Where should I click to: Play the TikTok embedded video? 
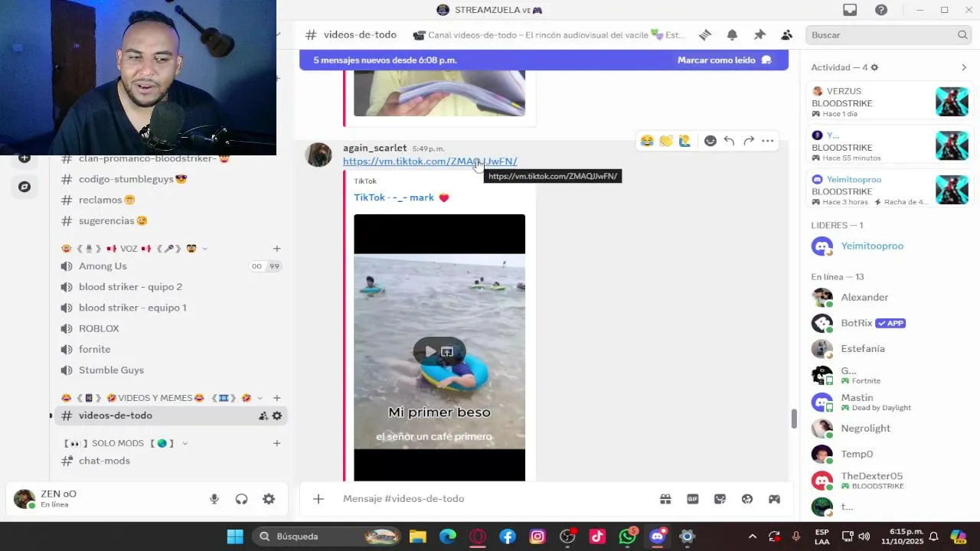click(431, 351)
